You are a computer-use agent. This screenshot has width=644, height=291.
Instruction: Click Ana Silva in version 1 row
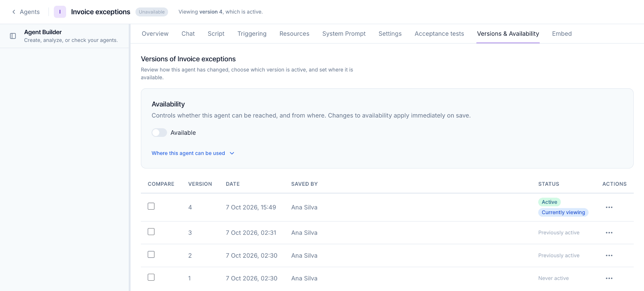304,278
